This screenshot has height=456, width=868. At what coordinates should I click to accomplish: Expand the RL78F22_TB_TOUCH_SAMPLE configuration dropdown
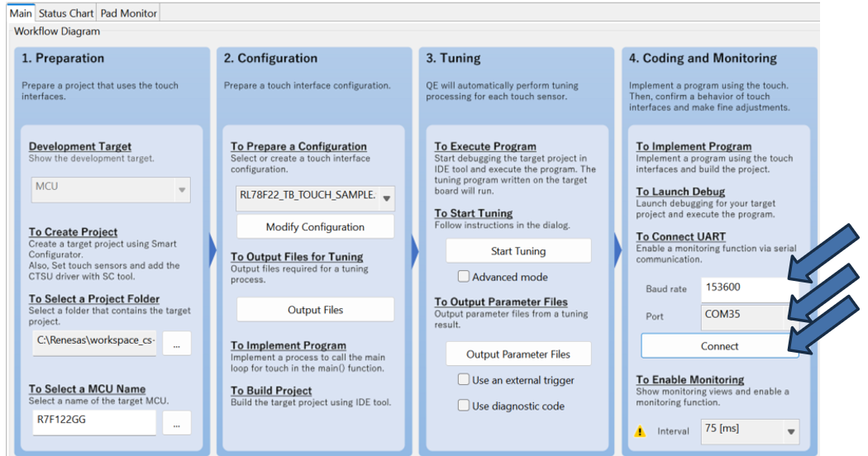pos(315,197)
